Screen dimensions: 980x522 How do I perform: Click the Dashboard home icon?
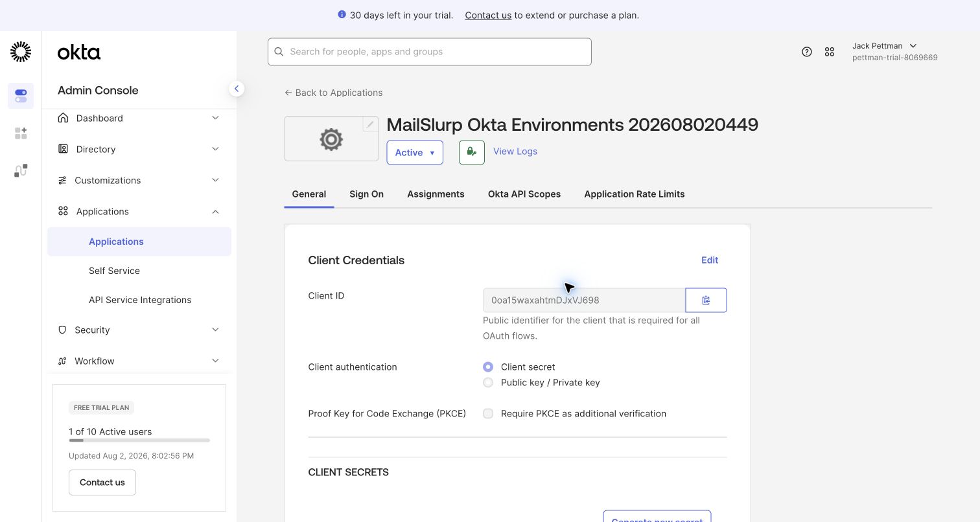(x=63, y=118)
